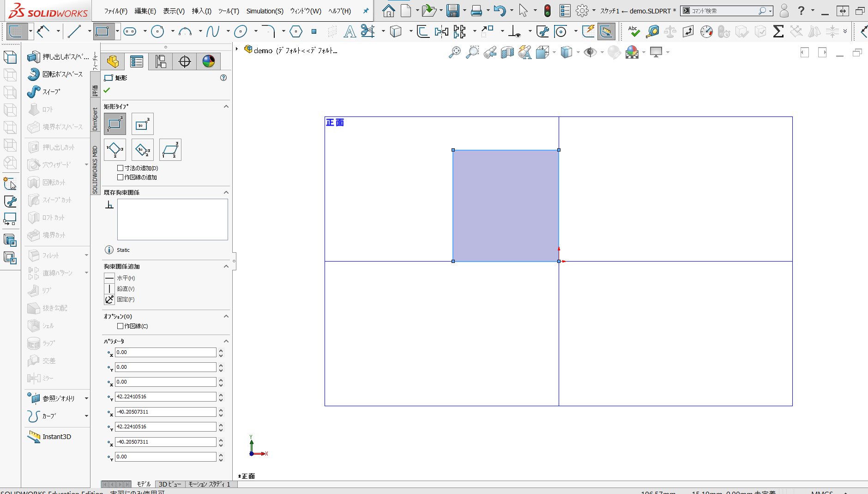
Task: Choose Parallelogram rectangle type
Action: click(170, 150)
